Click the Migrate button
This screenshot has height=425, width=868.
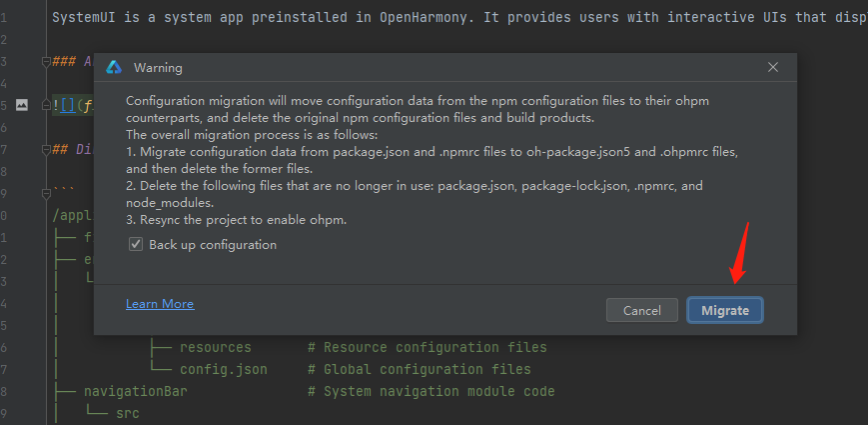coord(724,310)
